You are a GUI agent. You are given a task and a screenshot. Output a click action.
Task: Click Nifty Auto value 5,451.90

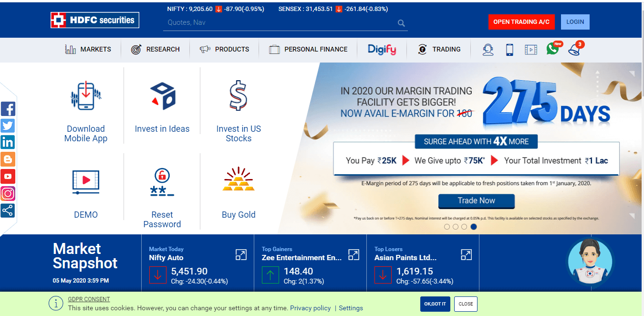[189, 272]
